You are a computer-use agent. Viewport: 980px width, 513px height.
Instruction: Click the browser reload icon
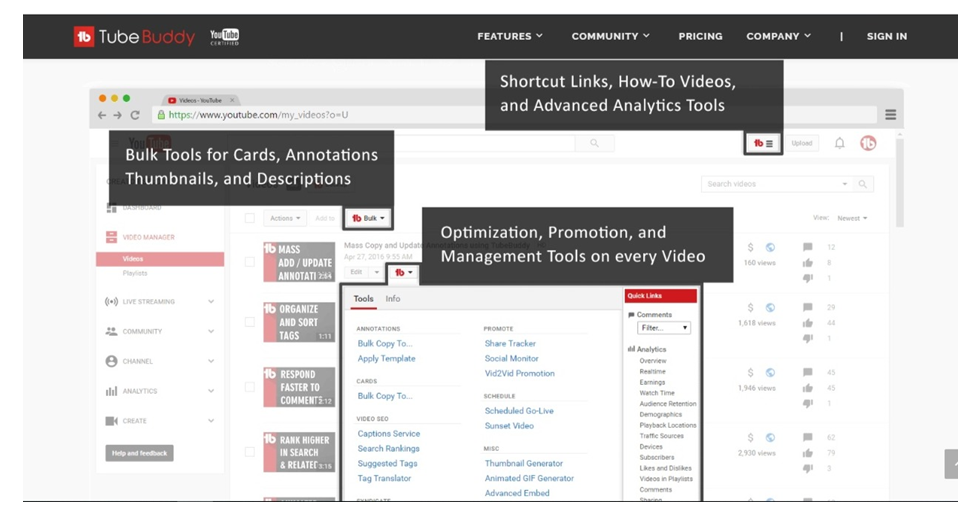click(134, 115)
